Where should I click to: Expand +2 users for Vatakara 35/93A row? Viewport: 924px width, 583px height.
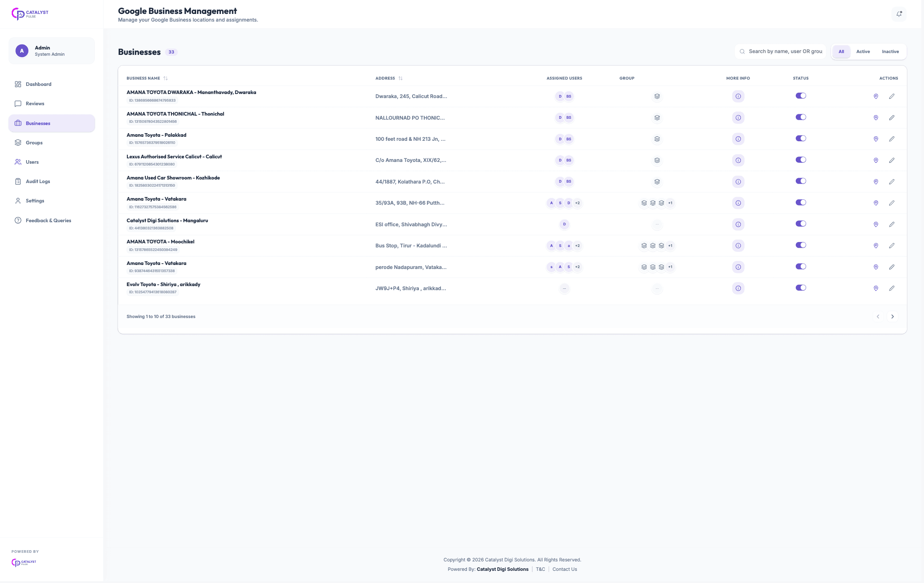(x=578, y=203)
